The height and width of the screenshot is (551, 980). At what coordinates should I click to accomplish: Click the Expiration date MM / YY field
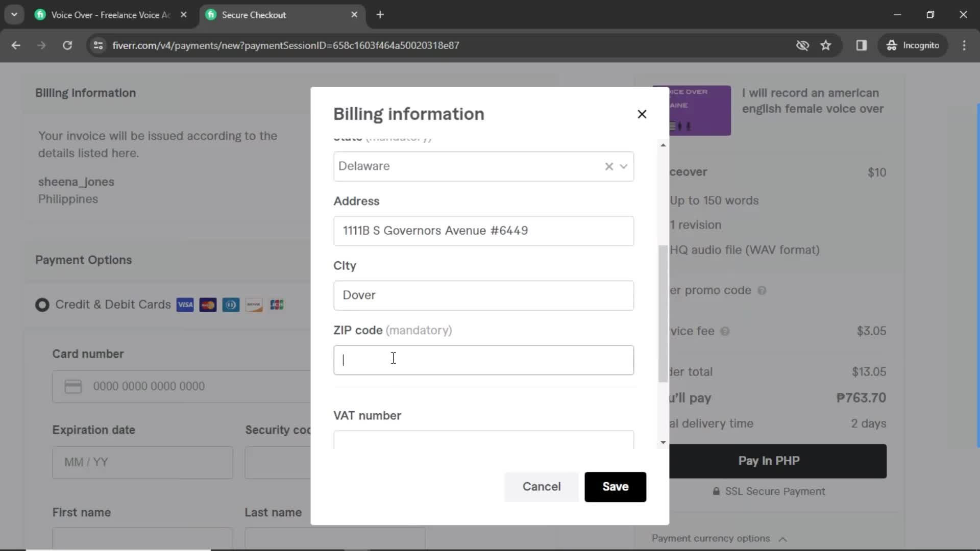click(142, 463)
